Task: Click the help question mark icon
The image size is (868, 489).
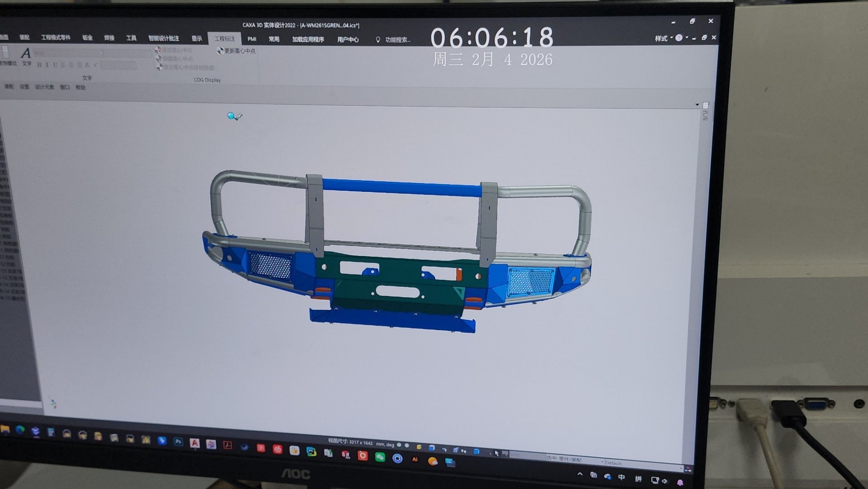Action: tap(678, 38)
